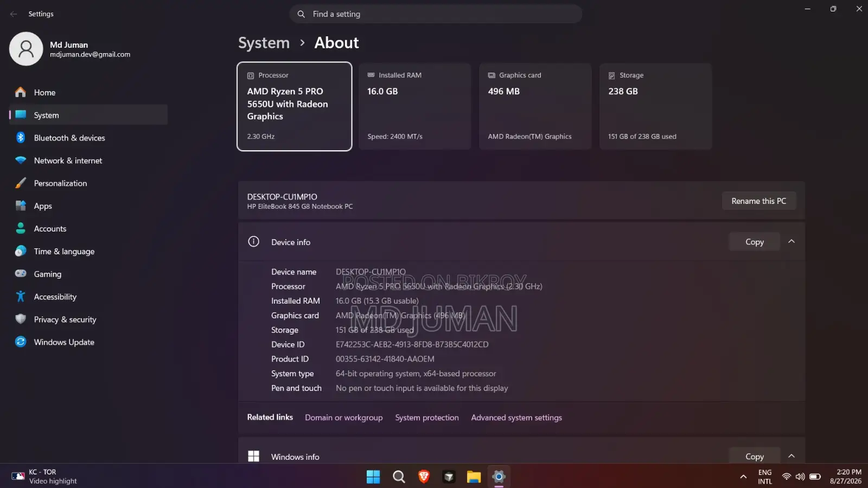This screenshot has width=868, height=488.
Task: Select the Storage info card
Action: click(x=656, y=106)
